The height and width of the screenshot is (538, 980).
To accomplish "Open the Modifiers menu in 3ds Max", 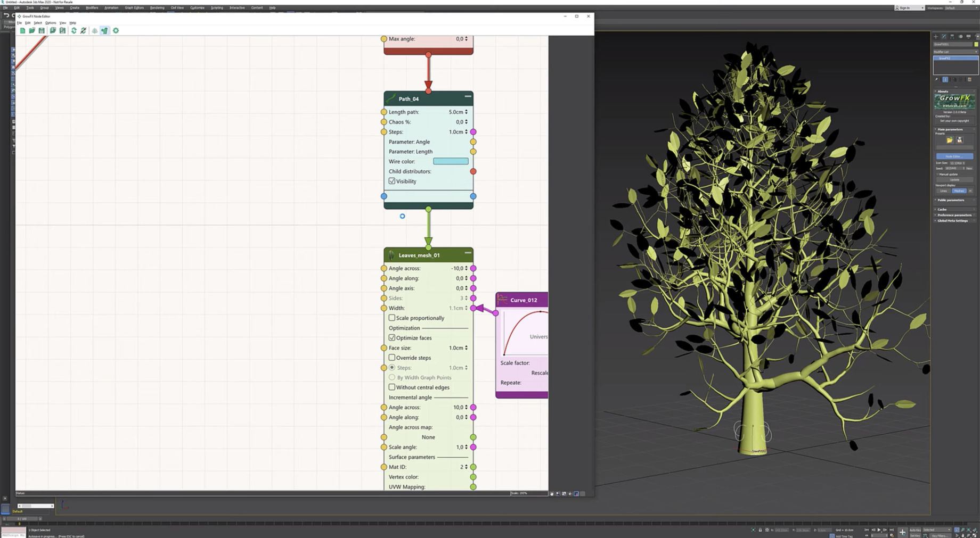I will pos(92,7).
